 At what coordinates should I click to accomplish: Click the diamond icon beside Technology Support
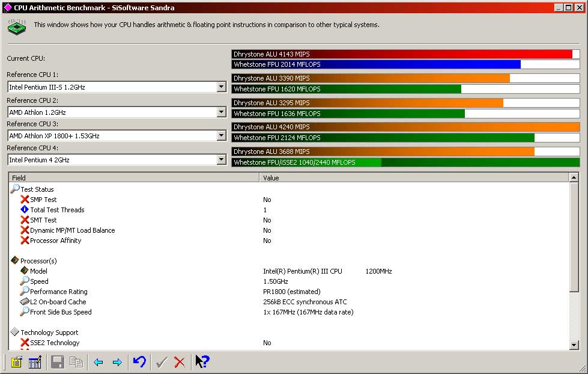(x=15, y=331)
